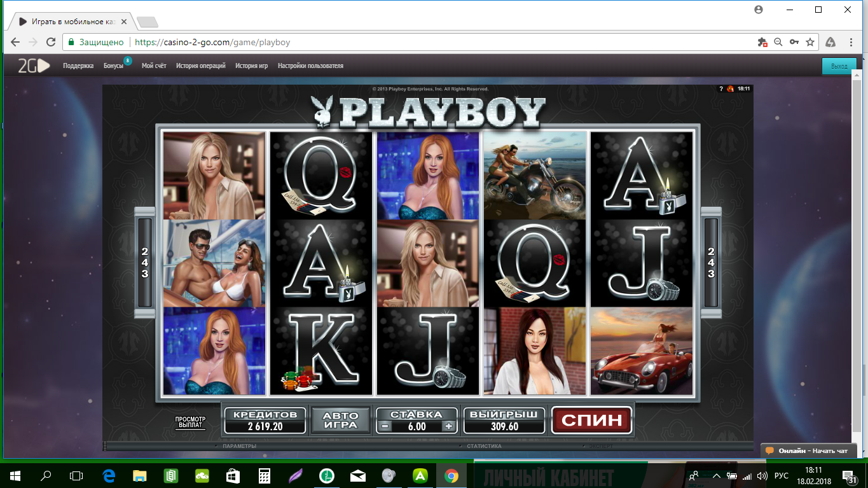Log out with the Выход button

point(839,66)
